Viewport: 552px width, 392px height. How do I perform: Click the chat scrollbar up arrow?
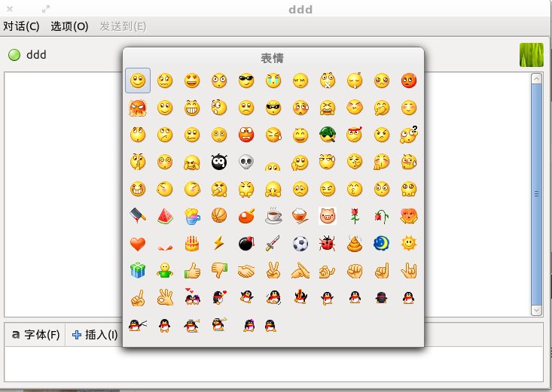pyautogui.click(x=536, y=78)
